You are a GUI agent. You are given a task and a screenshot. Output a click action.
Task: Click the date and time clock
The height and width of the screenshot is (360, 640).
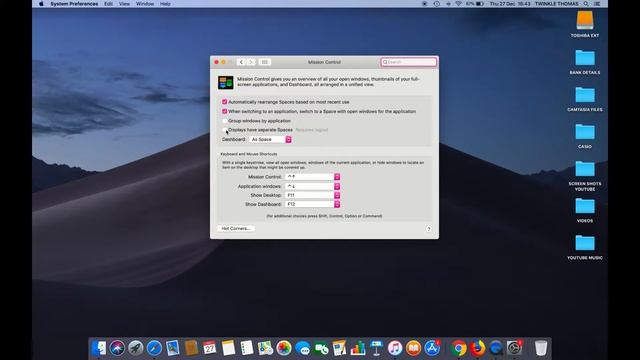coord(510,4)
